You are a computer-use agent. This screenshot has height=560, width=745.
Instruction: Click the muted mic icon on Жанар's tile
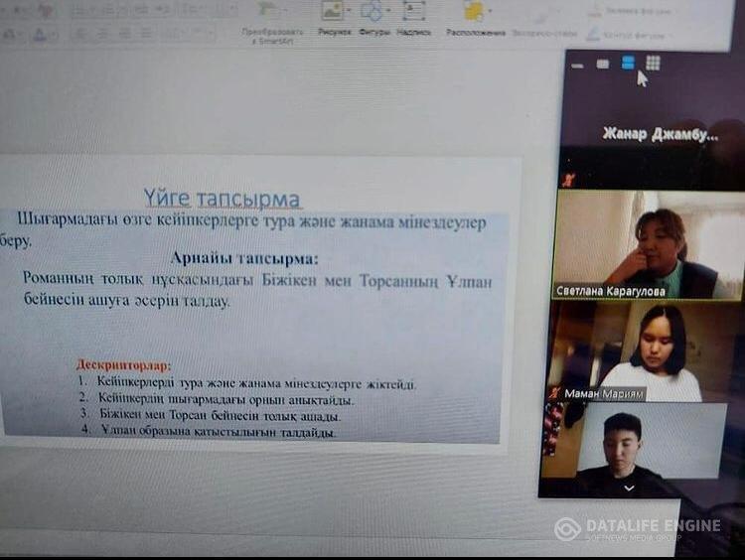coord(566,180)
